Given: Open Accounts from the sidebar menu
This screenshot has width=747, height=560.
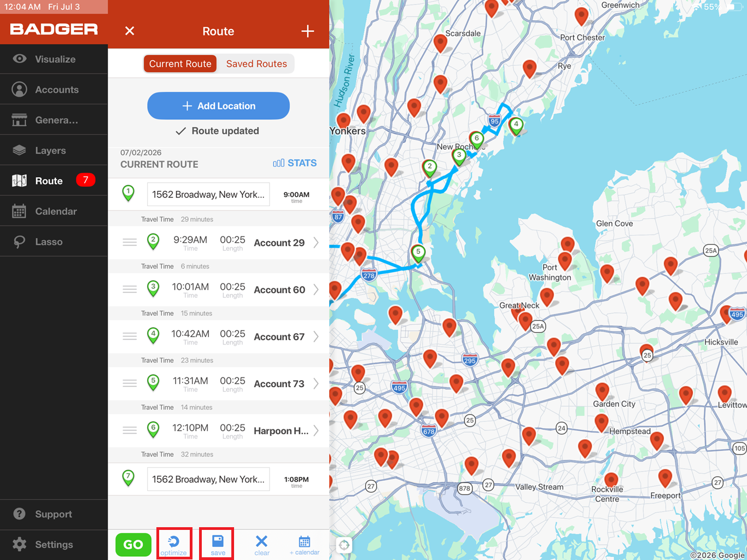Looking at the screenshot, I should pyautogui.click(x=54, y=90).
